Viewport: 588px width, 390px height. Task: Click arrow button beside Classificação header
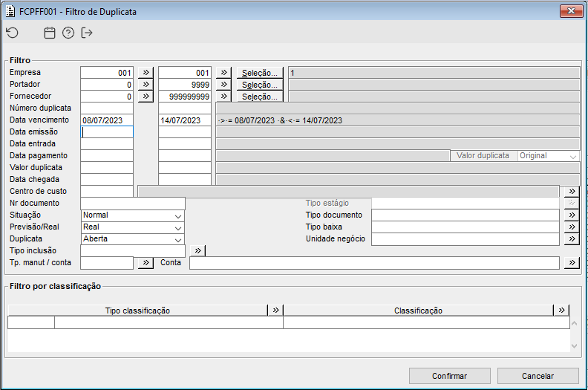(561, 310)
